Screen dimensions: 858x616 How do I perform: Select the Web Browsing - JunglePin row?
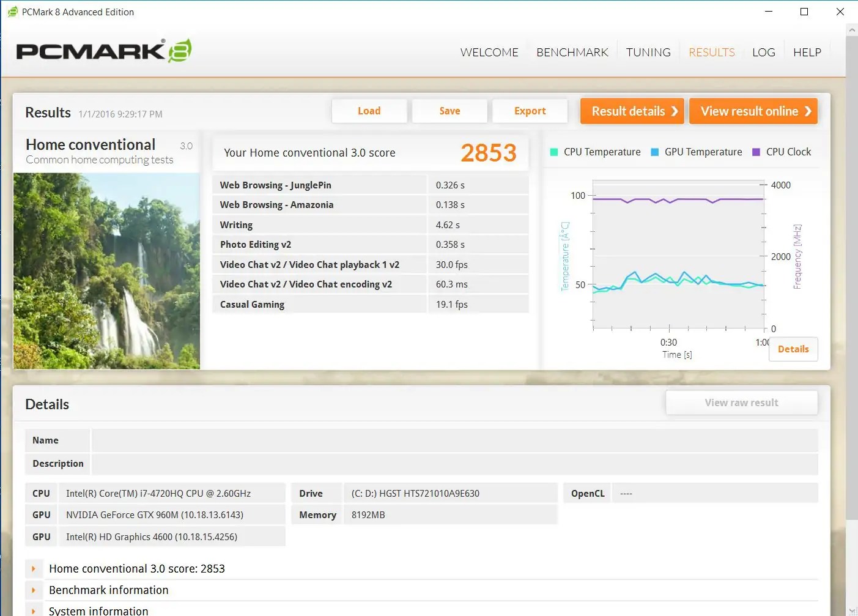point(371,185)
